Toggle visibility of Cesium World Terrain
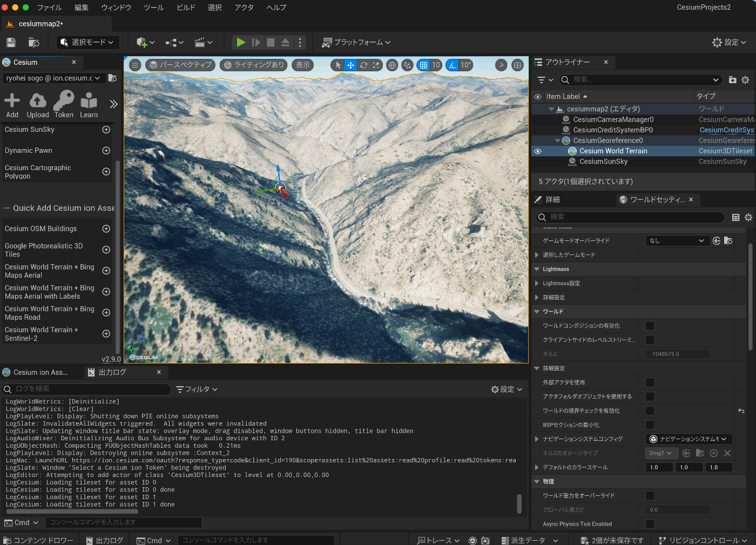 tap(538, 151)
